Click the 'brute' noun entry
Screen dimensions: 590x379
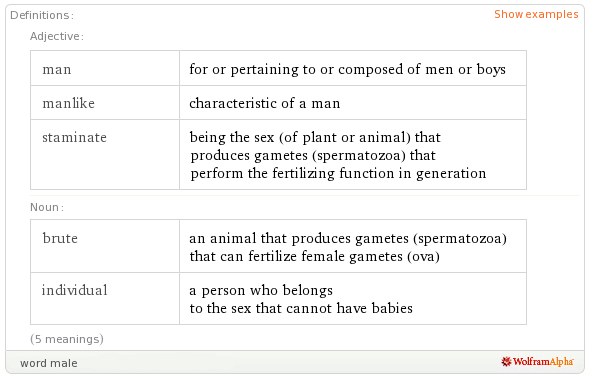60,238
